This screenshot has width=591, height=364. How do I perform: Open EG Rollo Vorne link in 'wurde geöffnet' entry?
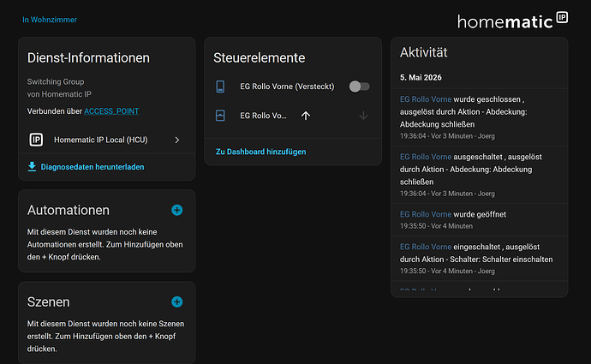point(426,214)
